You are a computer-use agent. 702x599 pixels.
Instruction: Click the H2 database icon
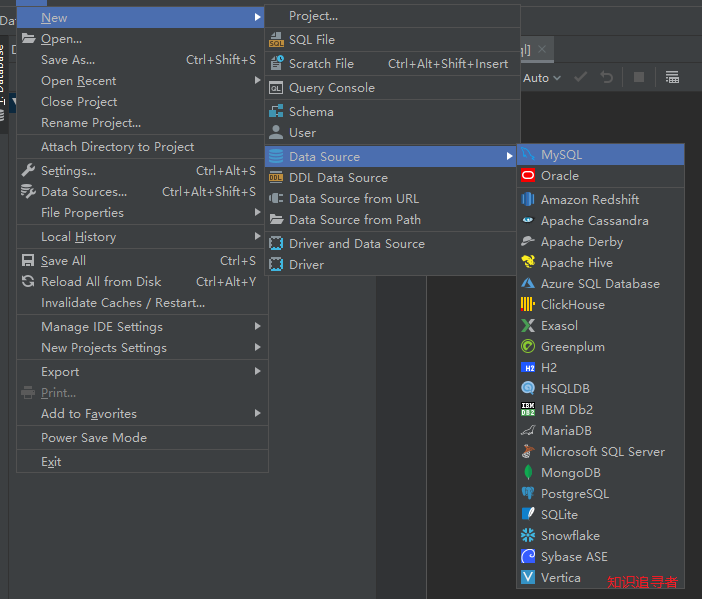click(528, 368)
